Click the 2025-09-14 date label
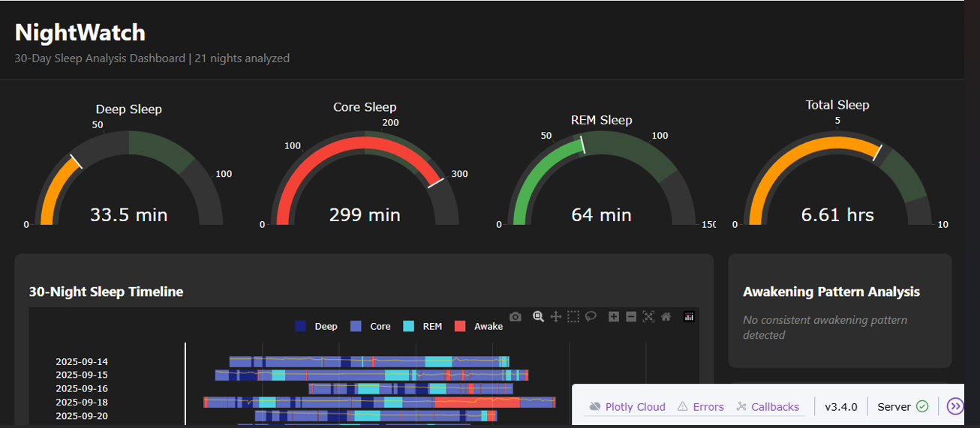Viewport: 980px width, 428px height. click(x=82, y=361)
